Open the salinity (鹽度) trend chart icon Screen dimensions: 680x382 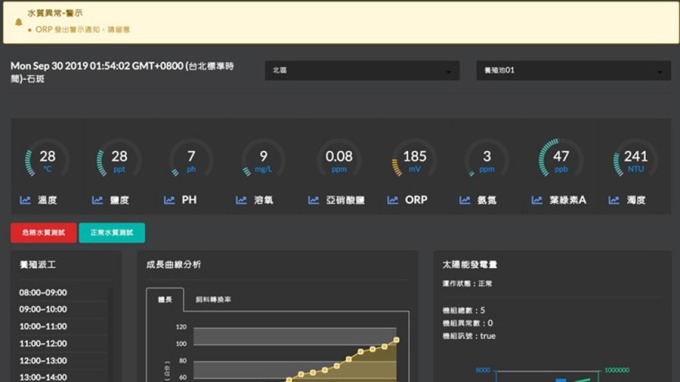[x=97, y=200]
